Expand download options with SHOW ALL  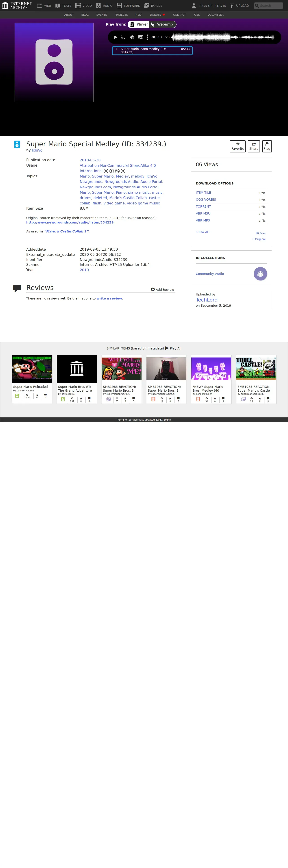203,232
